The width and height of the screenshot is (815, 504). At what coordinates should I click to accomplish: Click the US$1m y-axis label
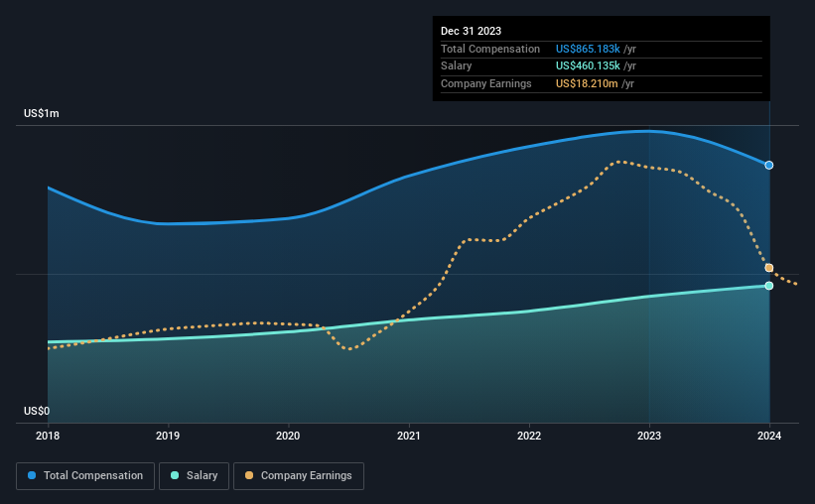(42, 113)
